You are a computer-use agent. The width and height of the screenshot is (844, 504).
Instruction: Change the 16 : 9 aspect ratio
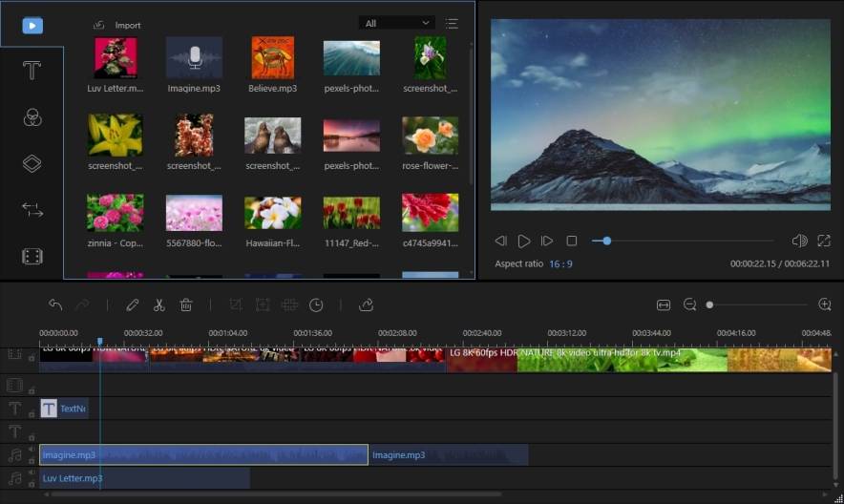(x=560, y=263)
